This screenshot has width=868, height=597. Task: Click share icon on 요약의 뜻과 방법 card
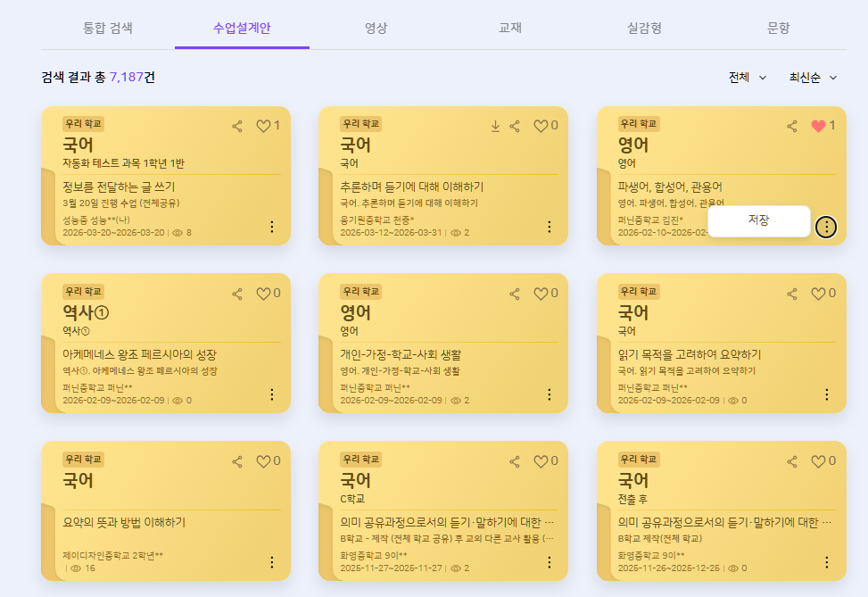[x=237, y=461]
